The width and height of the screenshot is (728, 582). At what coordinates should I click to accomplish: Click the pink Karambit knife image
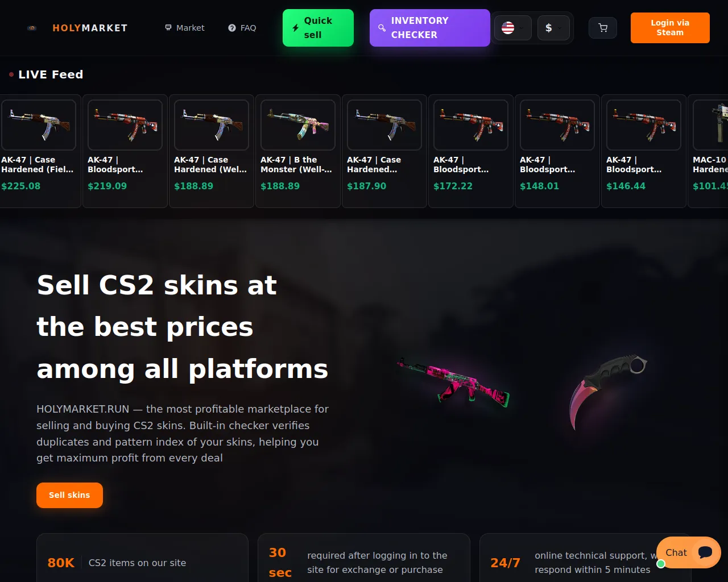tap(608, 391)
